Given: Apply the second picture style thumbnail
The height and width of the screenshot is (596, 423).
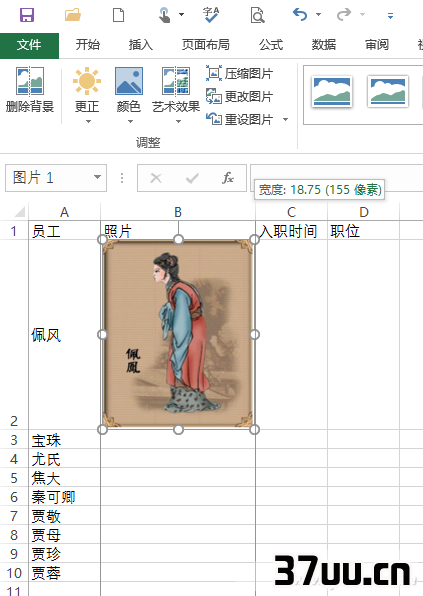Looking at the screenshot, I should [x=388, y=91].
